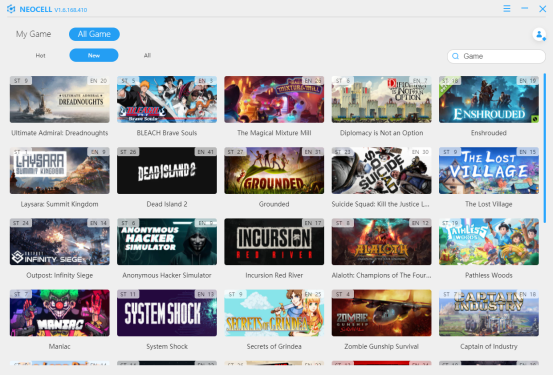This screenshot has height=376, width=553.
Task: Open the Incursion Red River thumbnail
Action: click(274, 242)
